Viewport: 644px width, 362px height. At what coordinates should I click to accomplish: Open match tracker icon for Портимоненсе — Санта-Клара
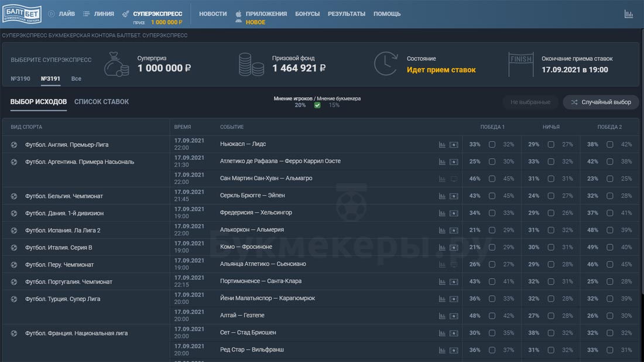(x=454, y=282)
